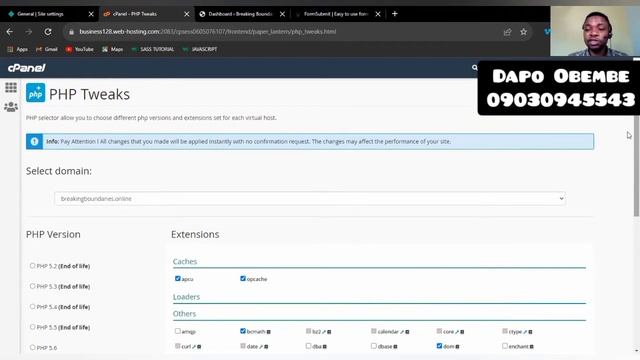Screen dimensions: 640x360
Task: Click the info icon in the alert banner
Action: tap(35, 142)
